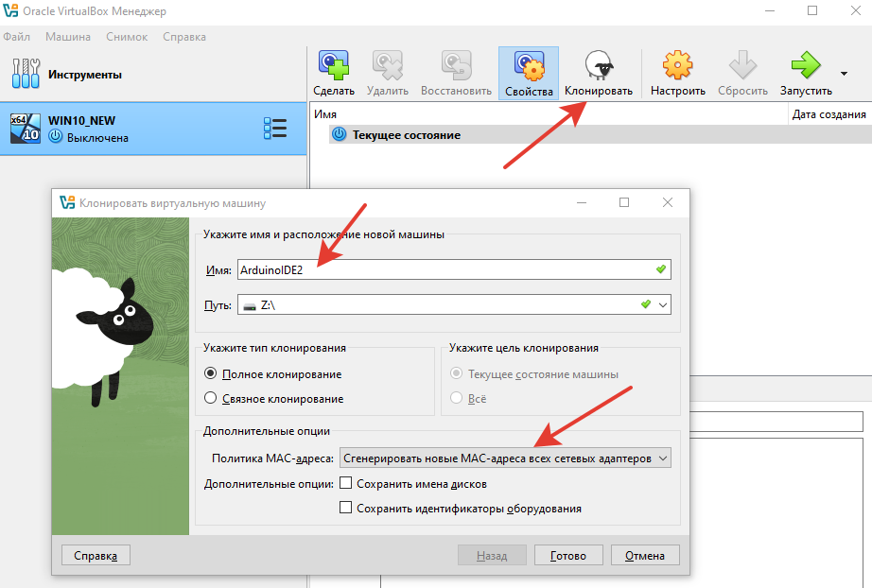Open the Политика MAC-адреса dropdown
The image size is (872, 588).
pyautogui.click(x=505, y=458)
